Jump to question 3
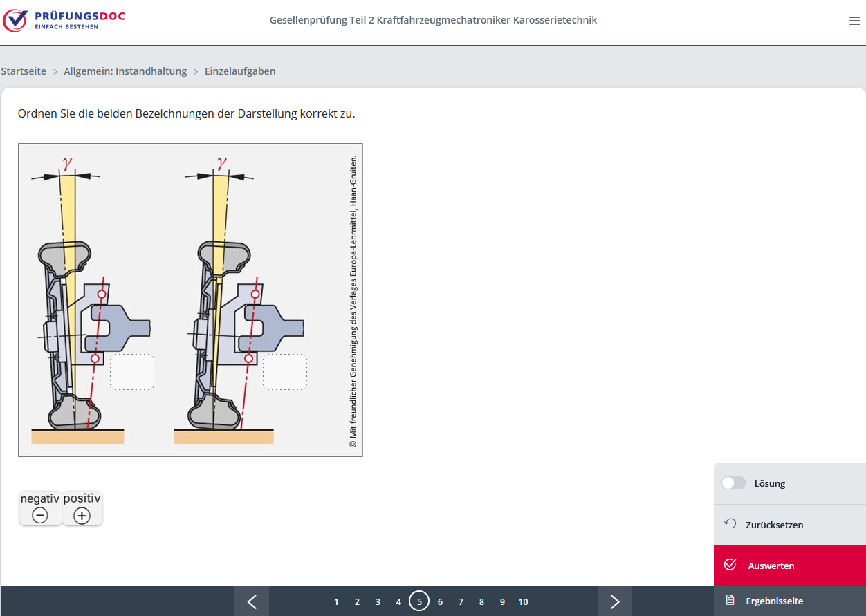866x616 pixels. click(378, 601)
